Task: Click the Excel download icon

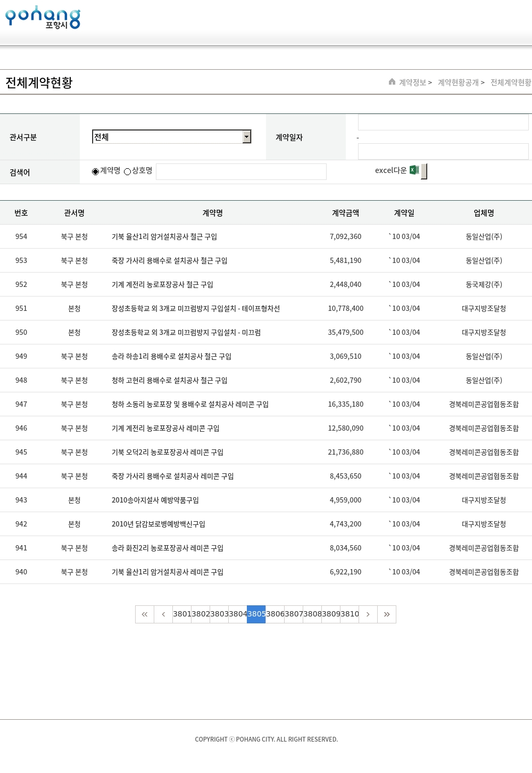Action: coord(414,170)
